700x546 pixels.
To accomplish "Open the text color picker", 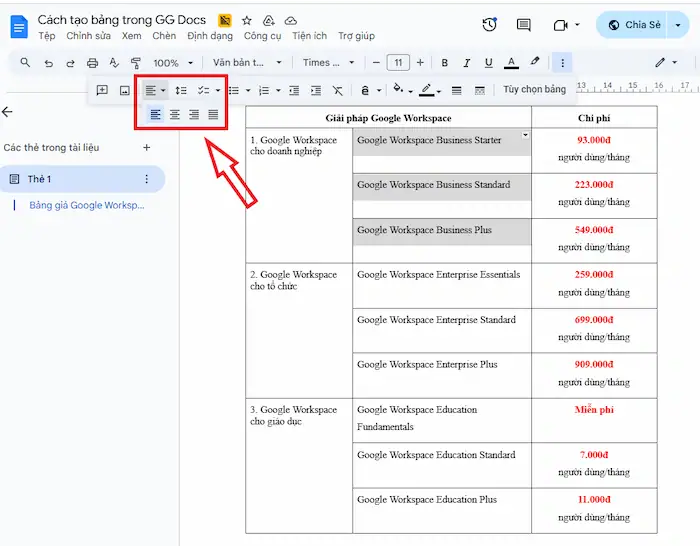I will click(512, 63).
